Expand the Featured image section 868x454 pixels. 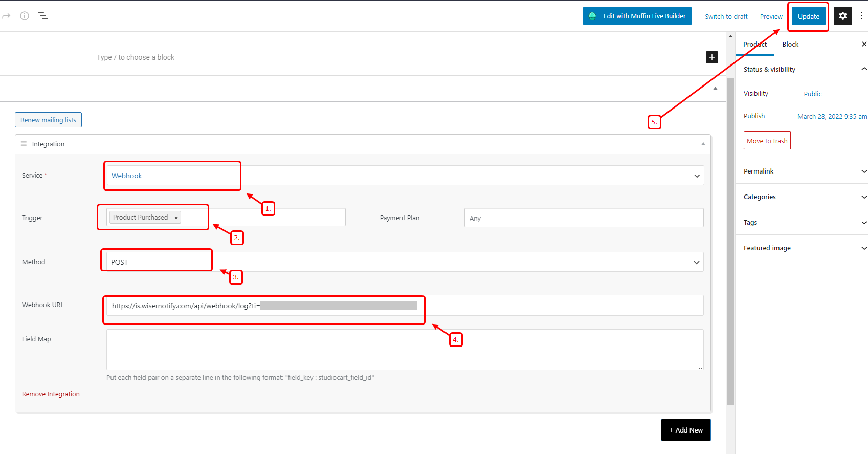[x=801, y=248]
